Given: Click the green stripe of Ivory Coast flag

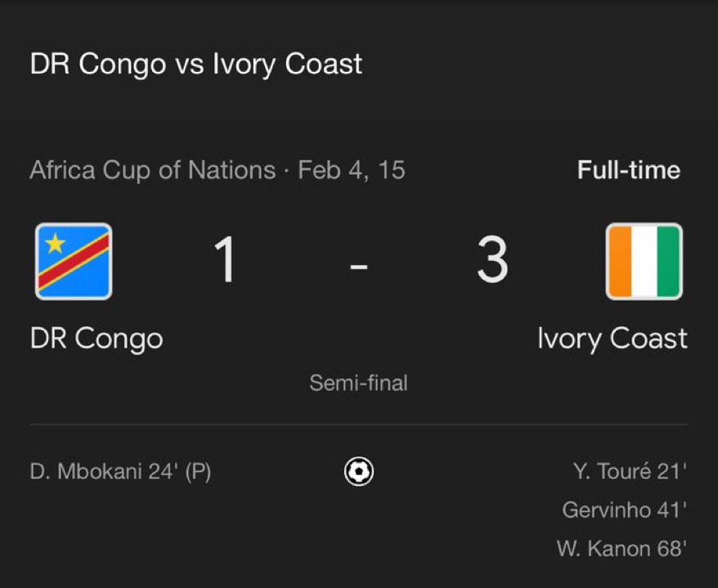Looking at the screenshot, I should [669, 262].
